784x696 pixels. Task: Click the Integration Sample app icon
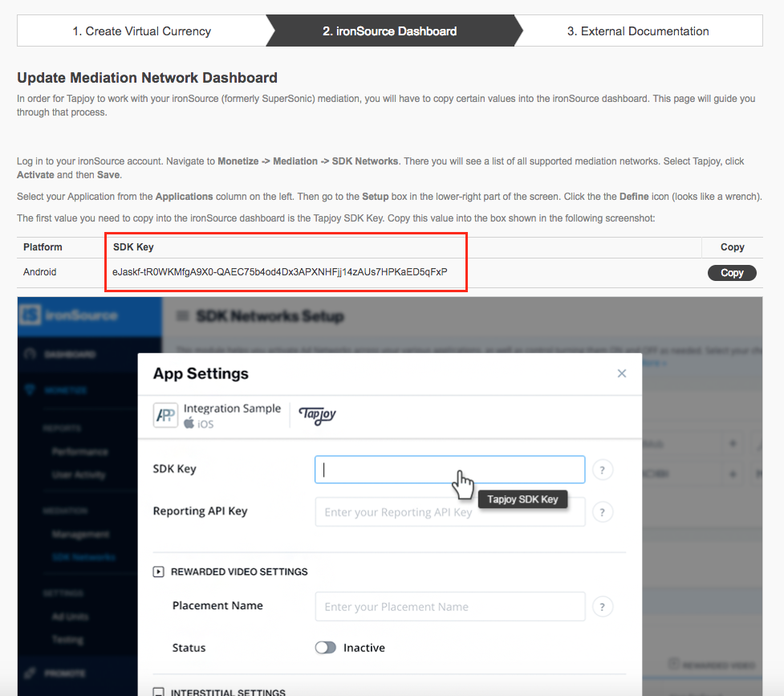pos(165,415)
